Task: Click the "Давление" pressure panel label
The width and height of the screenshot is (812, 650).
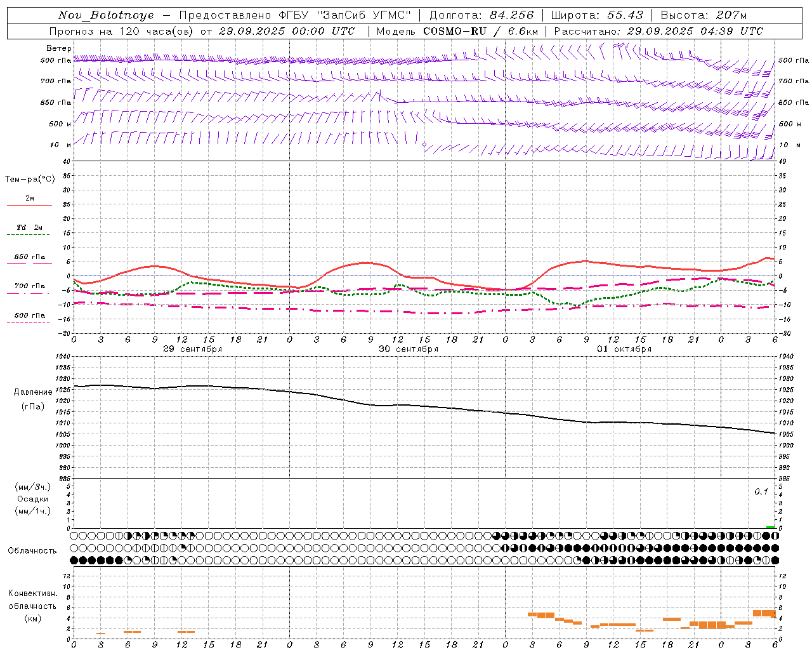Action: coord(33,392)
